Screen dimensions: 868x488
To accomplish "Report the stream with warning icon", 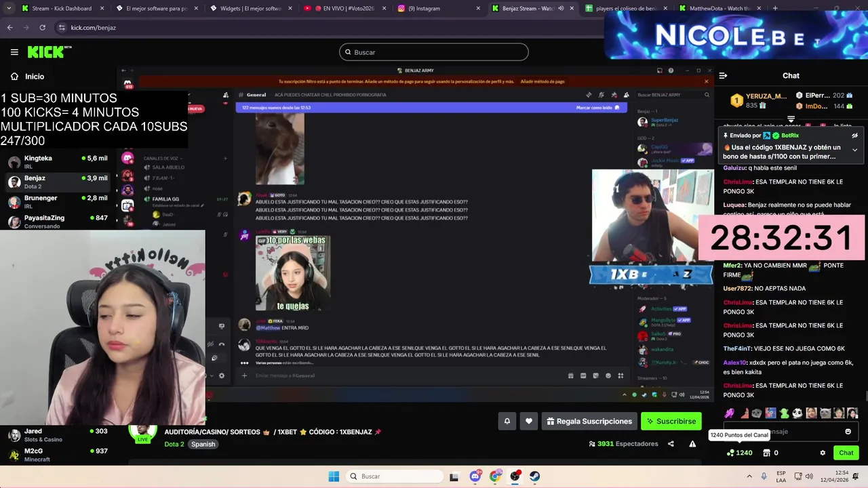I will coord(692,444).
